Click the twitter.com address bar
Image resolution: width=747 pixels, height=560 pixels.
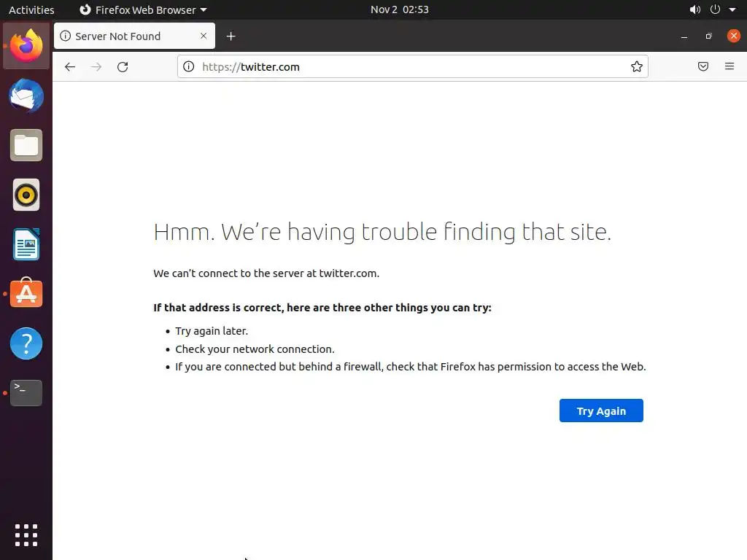pos(413,66)
